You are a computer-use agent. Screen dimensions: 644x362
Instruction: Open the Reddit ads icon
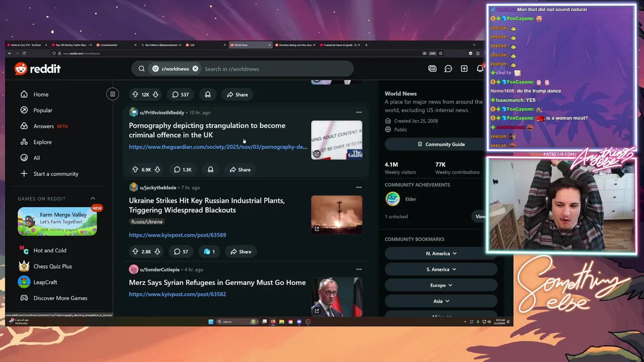click(432, 69)
